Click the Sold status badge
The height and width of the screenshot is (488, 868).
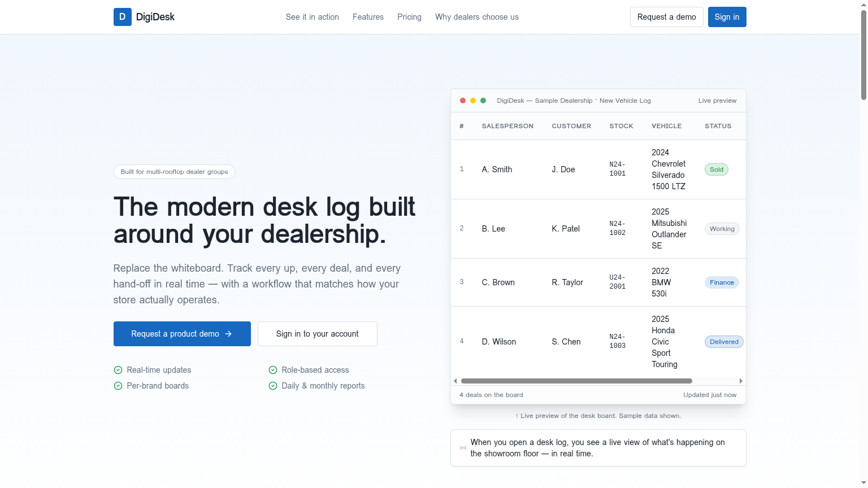click(717, 169)
